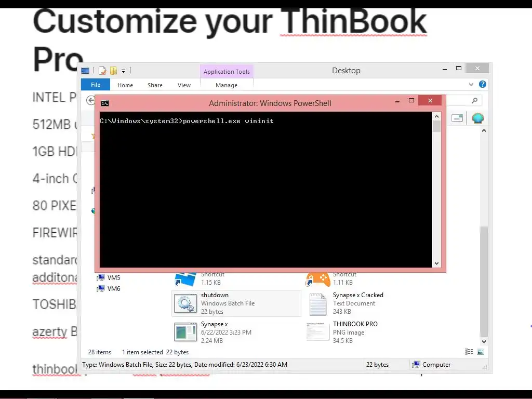The width and height of the screenshot is (532, 399).
Task: Click '28 items' in status bar
Action: [x=100, y=352]
